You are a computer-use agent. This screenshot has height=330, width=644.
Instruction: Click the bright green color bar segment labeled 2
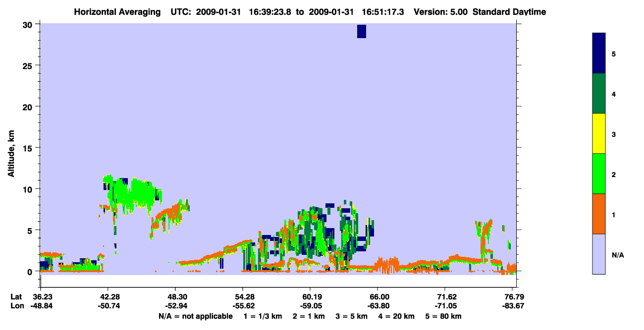[599, 174]
